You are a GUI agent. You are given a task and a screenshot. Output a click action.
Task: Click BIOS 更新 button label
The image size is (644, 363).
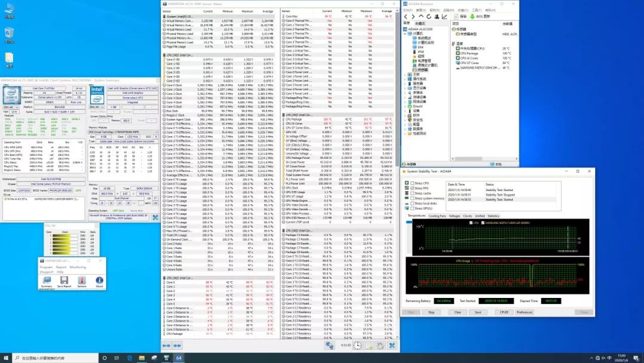(483, 17)
